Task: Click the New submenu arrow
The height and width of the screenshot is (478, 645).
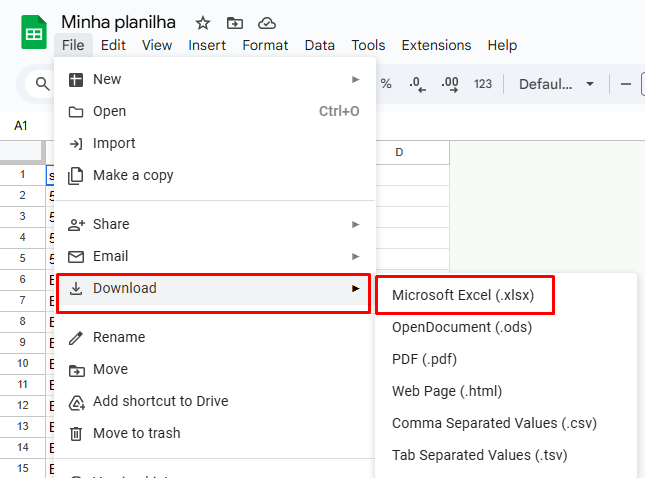Action: coord(355,79)
